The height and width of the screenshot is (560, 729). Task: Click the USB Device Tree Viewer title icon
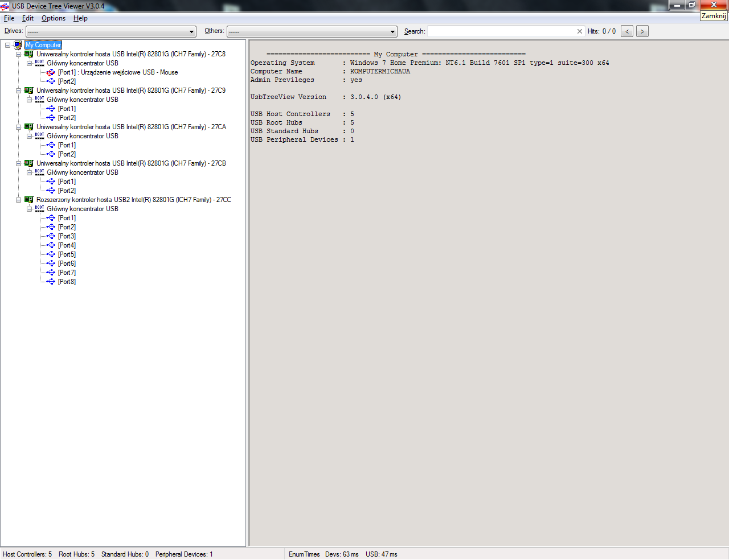click(5, 6)
